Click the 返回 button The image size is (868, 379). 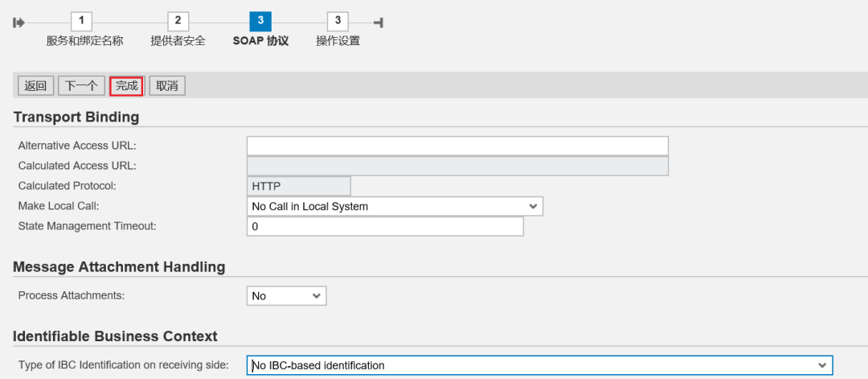tap(36, 86)
